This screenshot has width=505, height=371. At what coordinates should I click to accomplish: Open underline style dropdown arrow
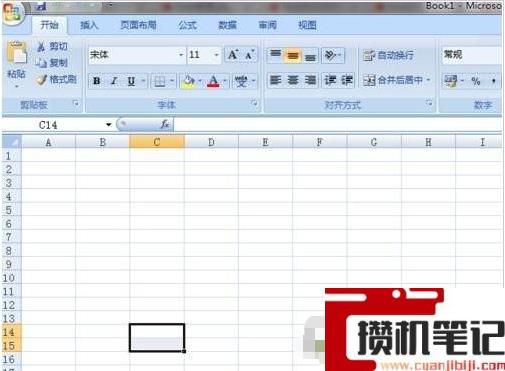click(x=143, y=81)
